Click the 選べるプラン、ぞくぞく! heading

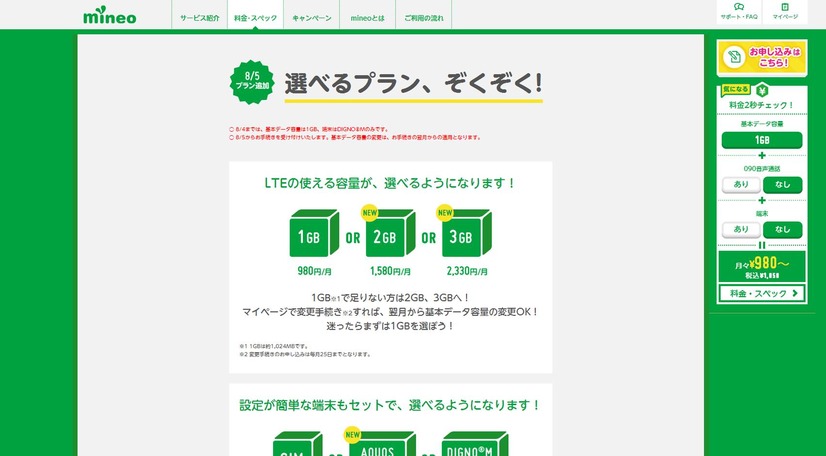click(414, 83)
